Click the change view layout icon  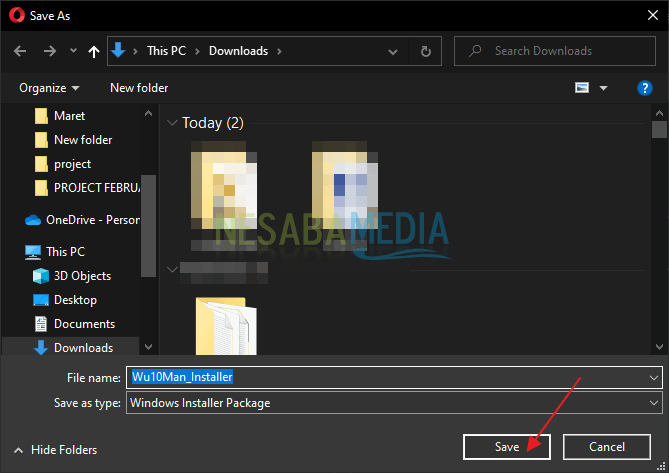click(582, 88)
